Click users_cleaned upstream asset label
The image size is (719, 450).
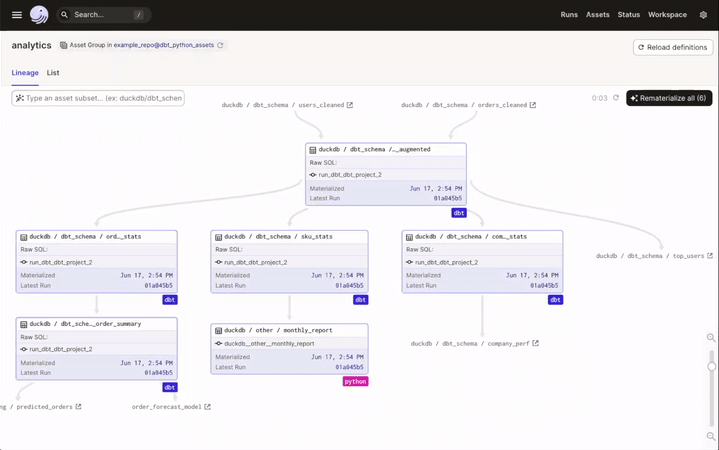pos(283,105)
